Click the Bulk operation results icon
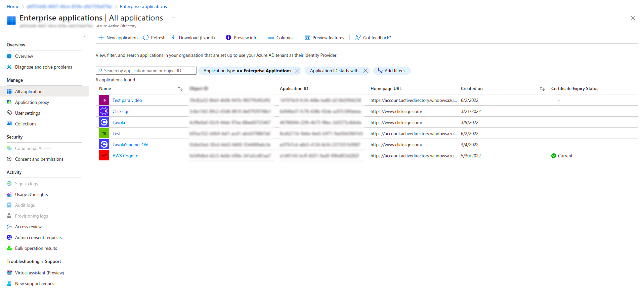Screen dimensions: 644x304 (x=9, y=248)
